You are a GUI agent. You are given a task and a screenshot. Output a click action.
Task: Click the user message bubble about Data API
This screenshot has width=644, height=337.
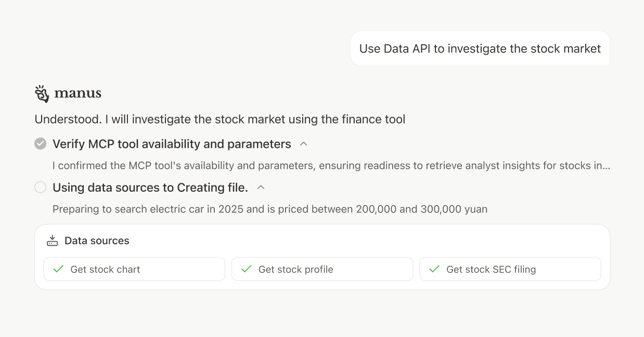coord(480,48)
